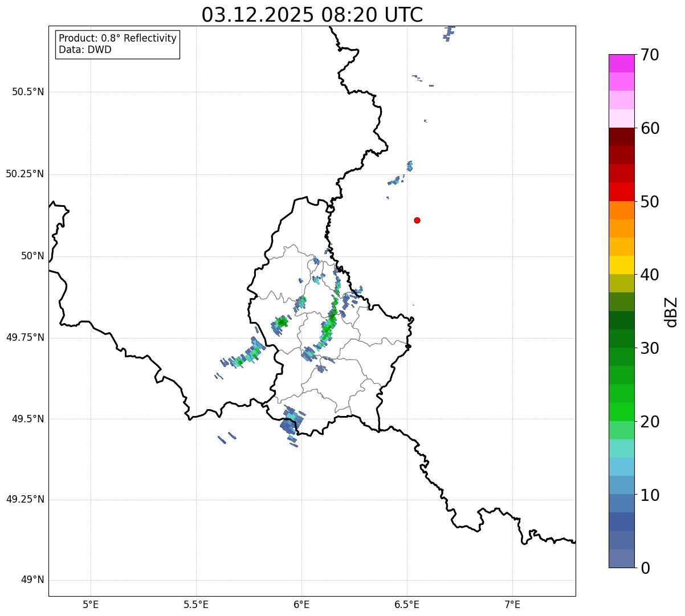Pick the bright red 50 dBZ swatch
This screenshot has width=685, height=616.
(x=622, y=192)
